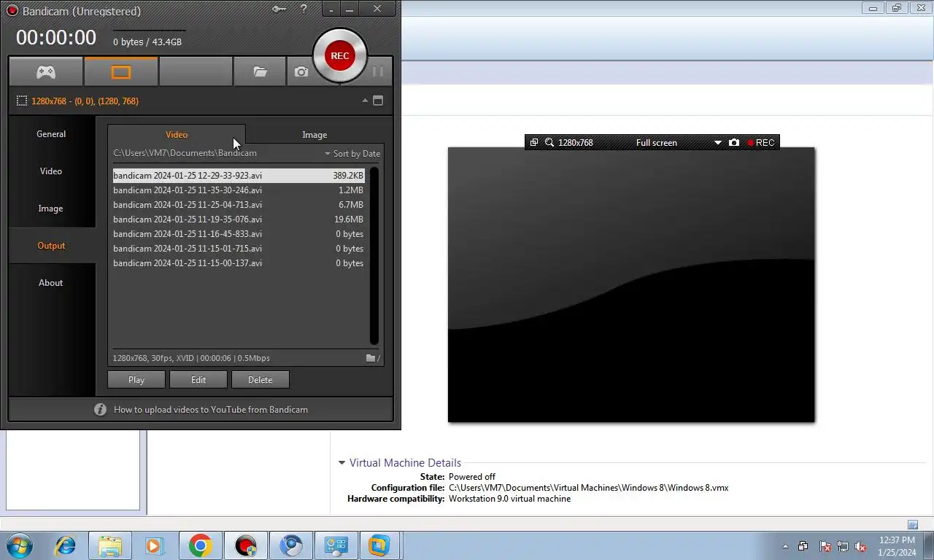Select bandicam 2024-01-25 12-29-33-923.avi

239,176
